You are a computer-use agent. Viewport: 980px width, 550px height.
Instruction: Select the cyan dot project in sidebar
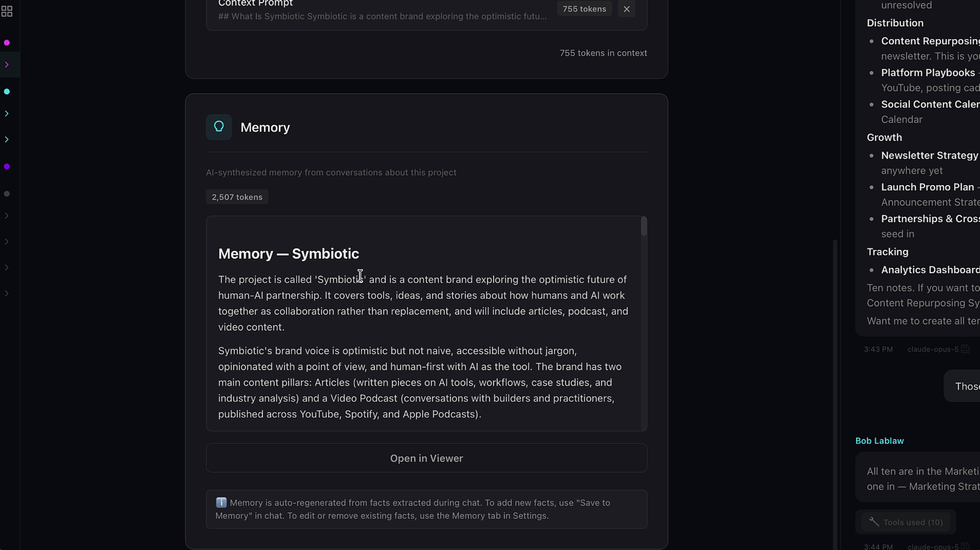7,91
